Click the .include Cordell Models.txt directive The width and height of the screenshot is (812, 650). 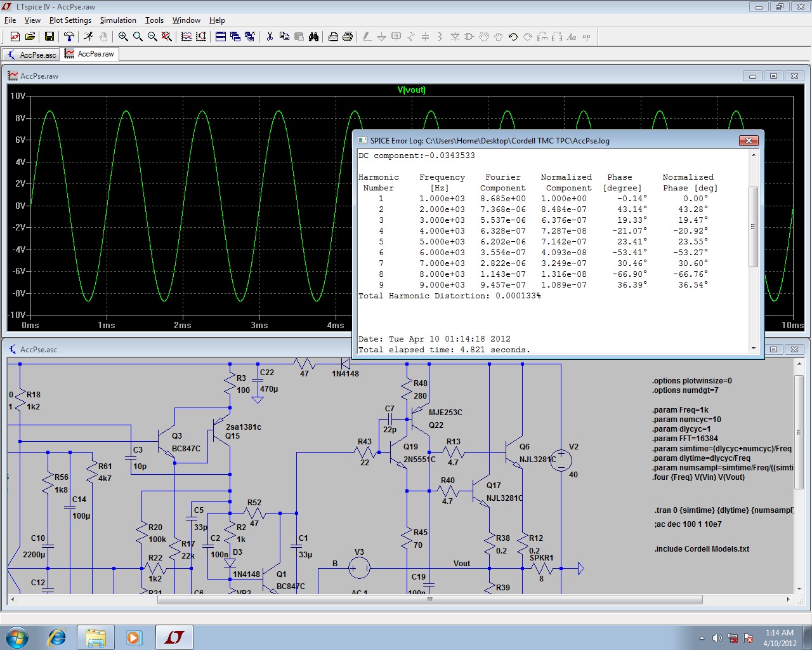click(702, 549)
